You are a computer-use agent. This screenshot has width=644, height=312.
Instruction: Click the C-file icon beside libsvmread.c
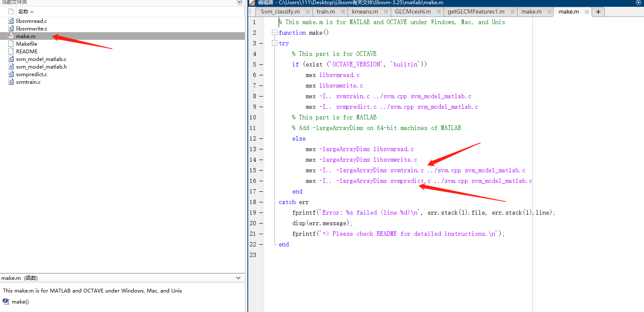pyautogui.click(x=11, y=21)
